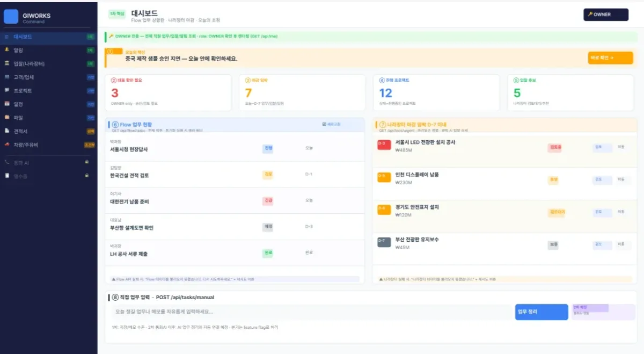
Task: Open 알림 in the sidebar
Action: tap(49, 50)
